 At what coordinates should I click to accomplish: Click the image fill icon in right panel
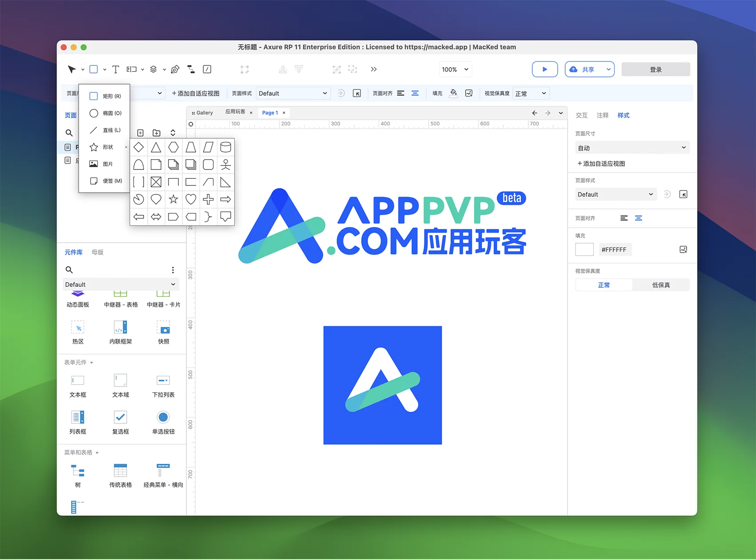click(x=684, y=250)
